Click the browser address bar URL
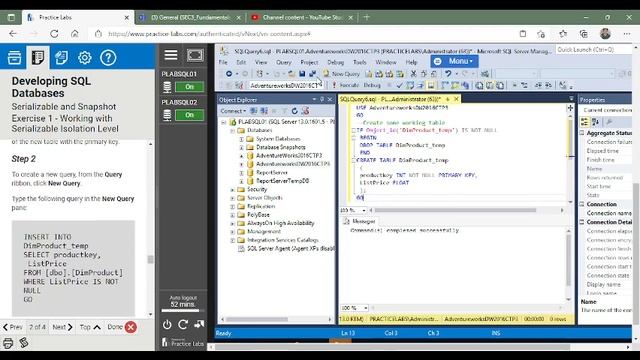 pyautogui.click(x=209, y=34)
